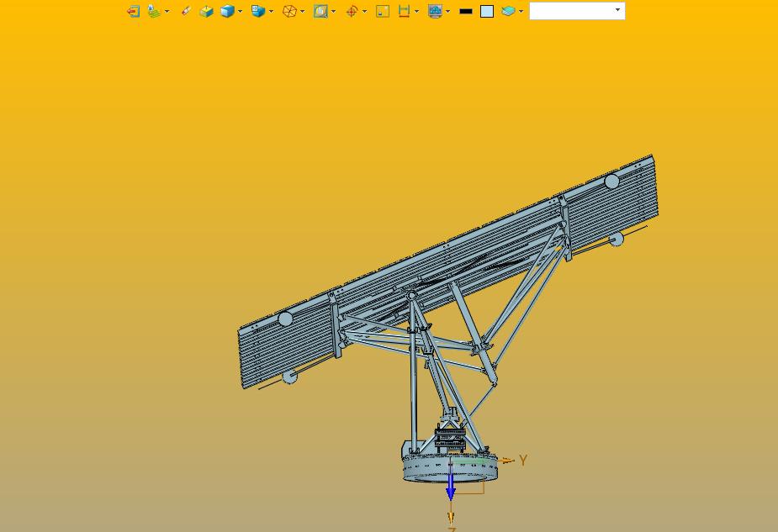Click the green layers style icon
Image resolution: width=778 pixels, height=532 pixels.
coord(154,12)
